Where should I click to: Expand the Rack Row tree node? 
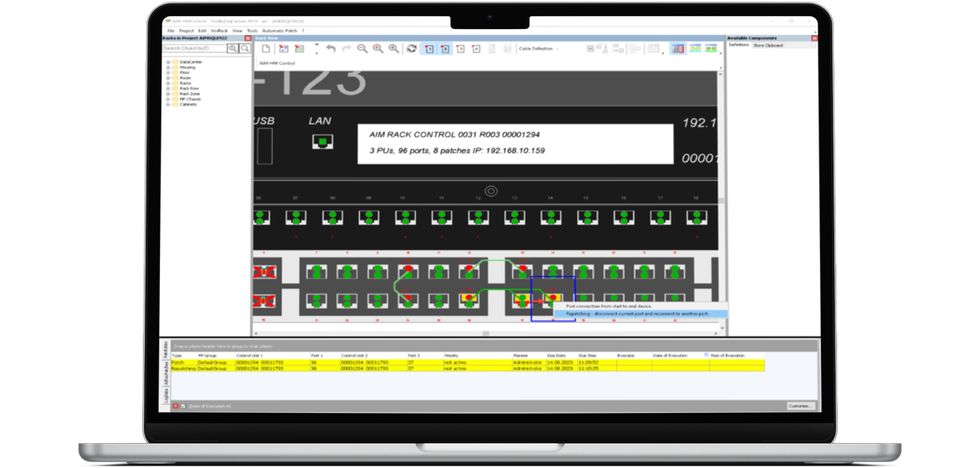(x=168, y=89)
